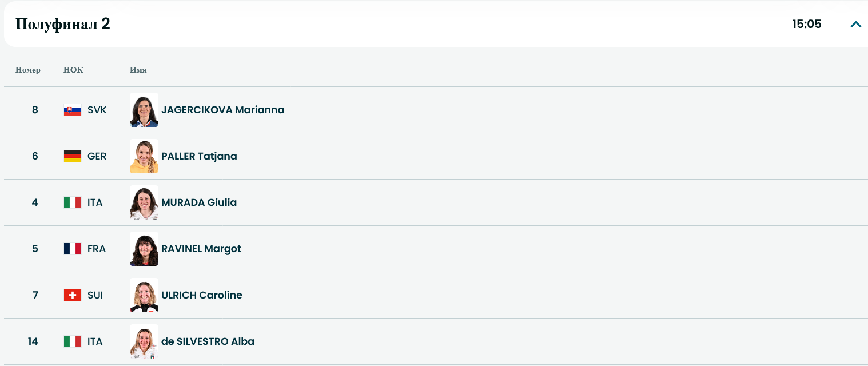Open ULRICH Caroline athlete photo
Screen dimensions: 868x366
pos(144,295)
